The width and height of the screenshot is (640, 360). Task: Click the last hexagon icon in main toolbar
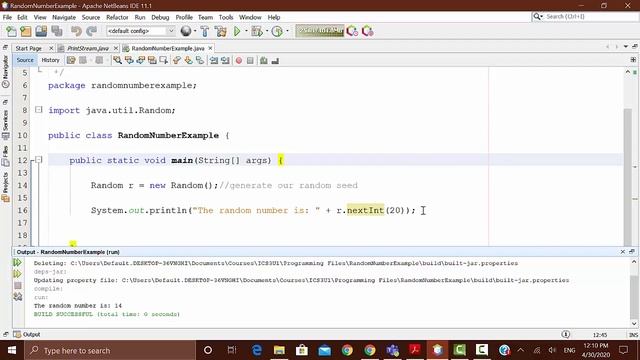[368, 31]
